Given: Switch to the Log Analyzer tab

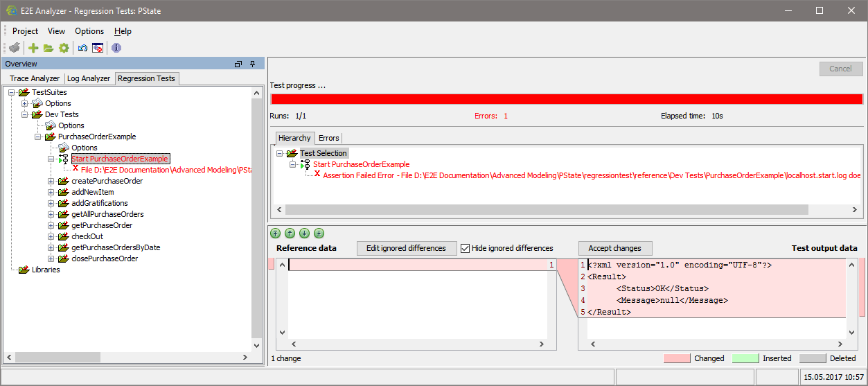Looking at the screenshot, I should point(88,78).
